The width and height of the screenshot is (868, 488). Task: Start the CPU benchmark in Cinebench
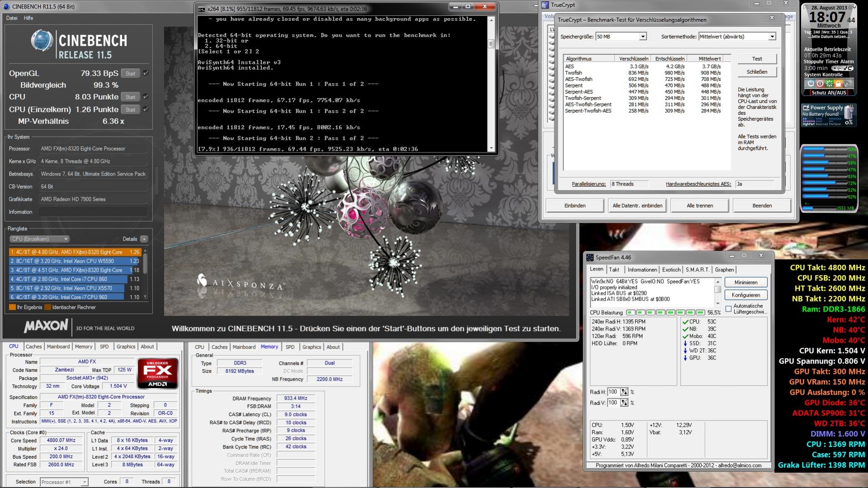(130, 97)
